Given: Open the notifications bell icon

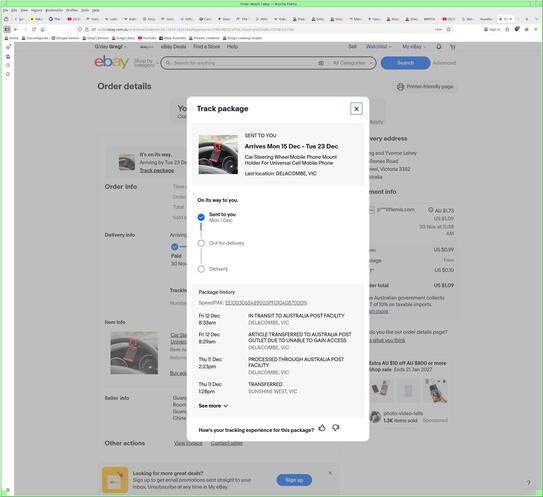Looking at the screenshot, I should (438, 46).
